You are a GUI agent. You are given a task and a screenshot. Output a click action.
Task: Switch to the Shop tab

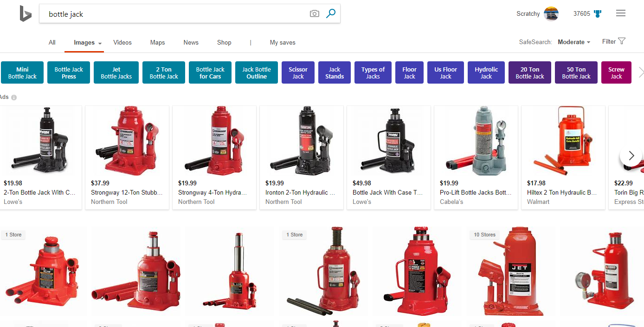click(x=224, y=42)
